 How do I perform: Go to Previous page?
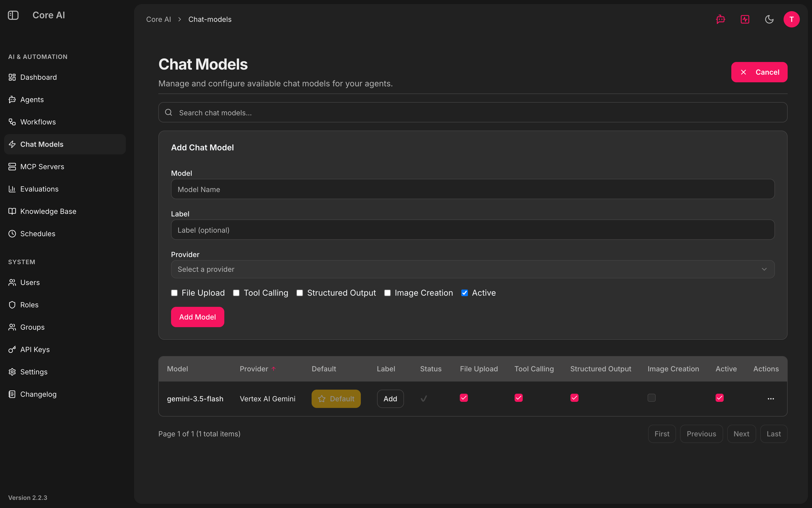(701, 434)
